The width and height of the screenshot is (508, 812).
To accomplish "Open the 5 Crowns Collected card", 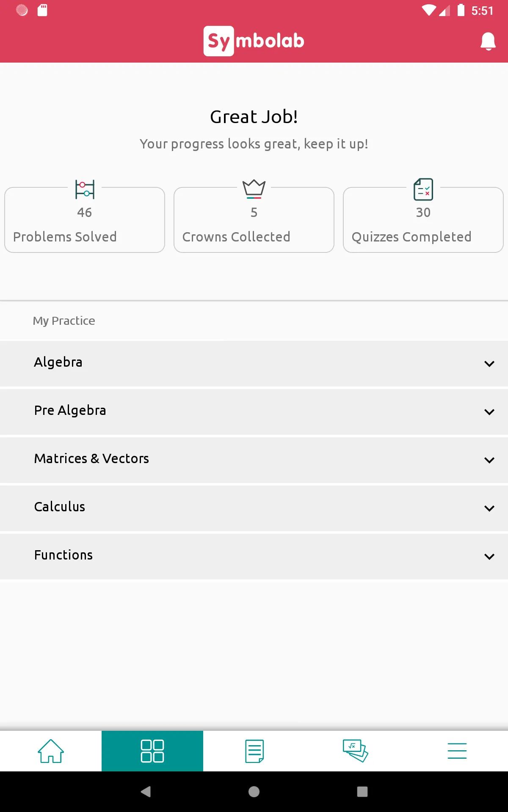I will pos(254,220).
